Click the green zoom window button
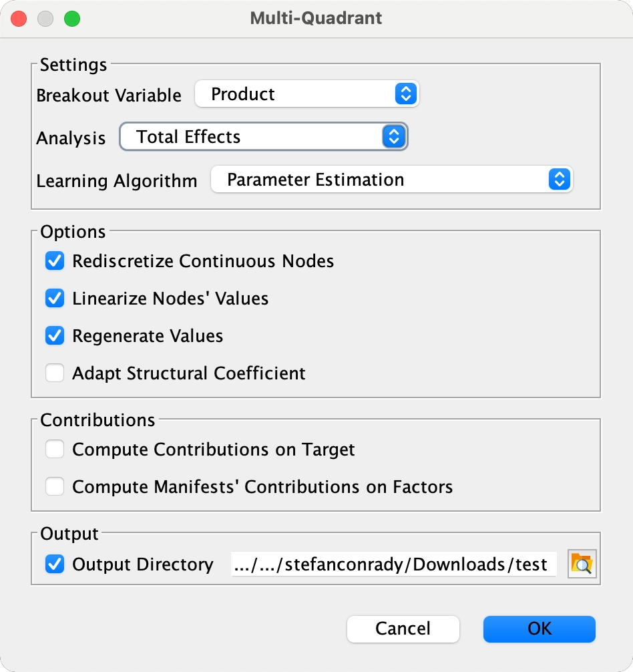633x672 pixels. (71, 19)
